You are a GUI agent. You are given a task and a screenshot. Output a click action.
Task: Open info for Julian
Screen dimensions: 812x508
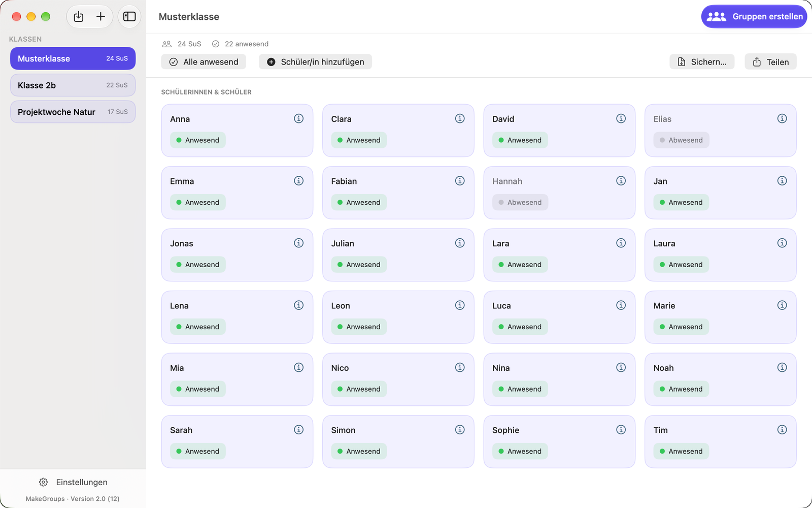(x=460, y=243)
